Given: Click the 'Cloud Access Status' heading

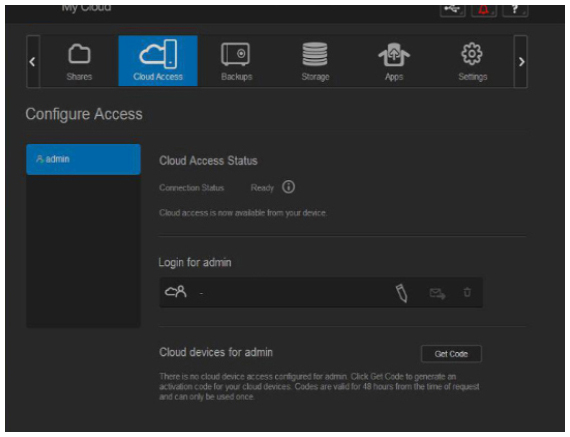Looking at the screenshot, I should pos(208,161).
